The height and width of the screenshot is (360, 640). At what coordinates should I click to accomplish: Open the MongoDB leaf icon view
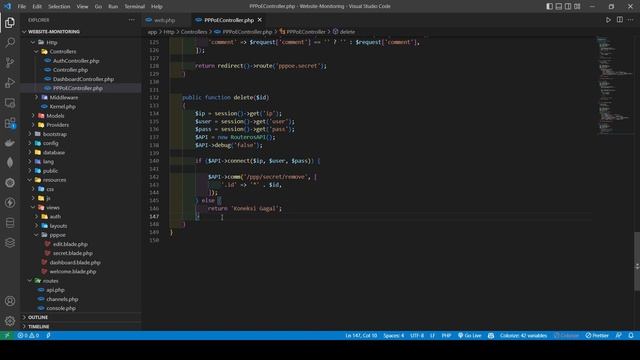click(10, 163)
